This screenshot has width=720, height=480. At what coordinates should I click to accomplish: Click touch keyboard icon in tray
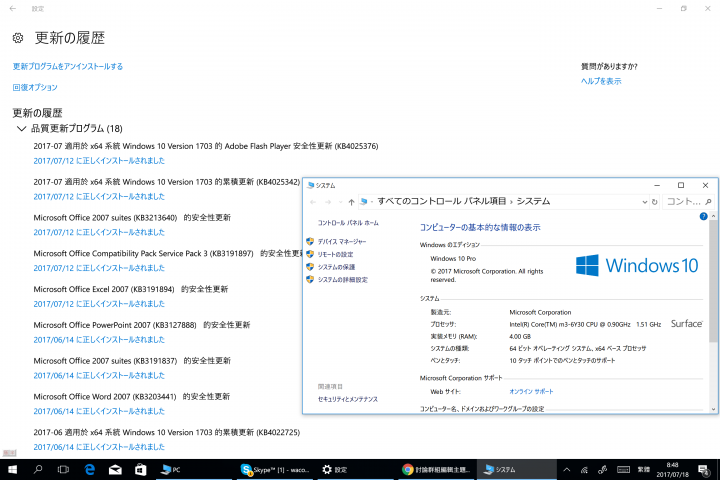623,469
